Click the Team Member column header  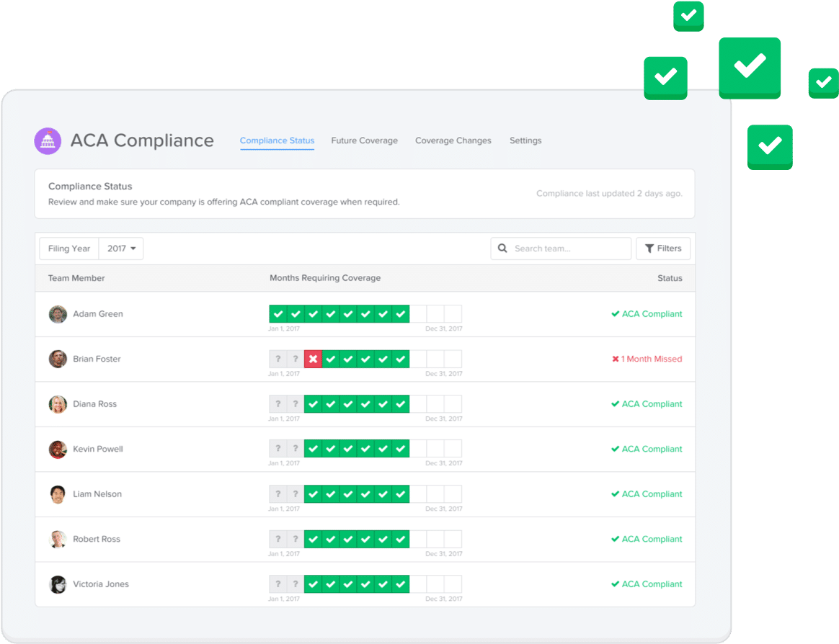(76, 278)
